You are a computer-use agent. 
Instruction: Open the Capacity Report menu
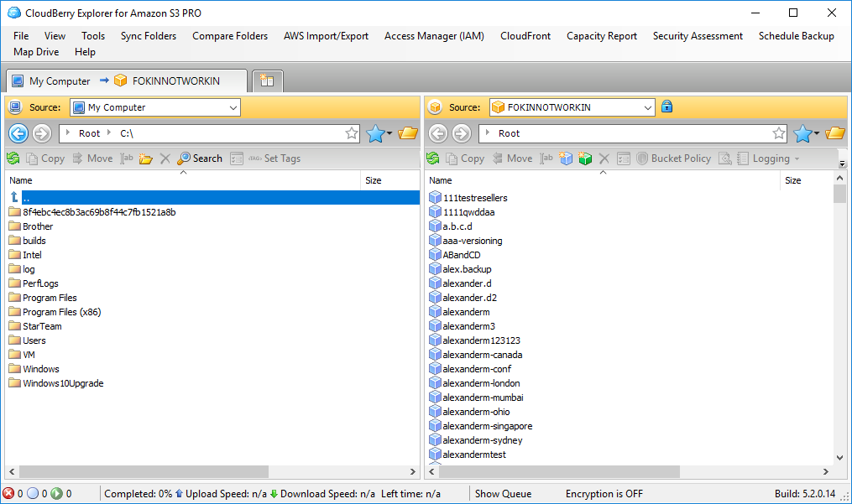[x=602, y=36]
